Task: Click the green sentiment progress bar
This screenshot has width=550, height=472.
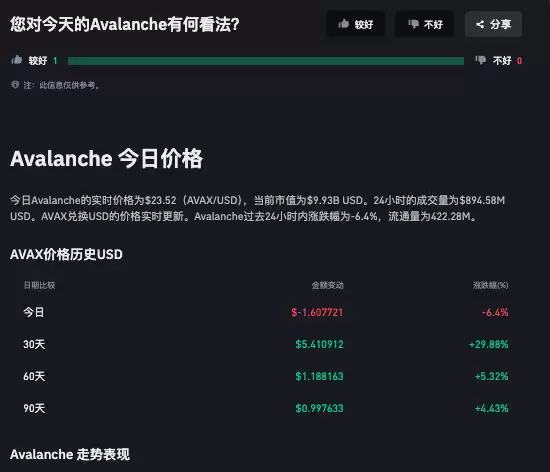Action: coord(266,61)
